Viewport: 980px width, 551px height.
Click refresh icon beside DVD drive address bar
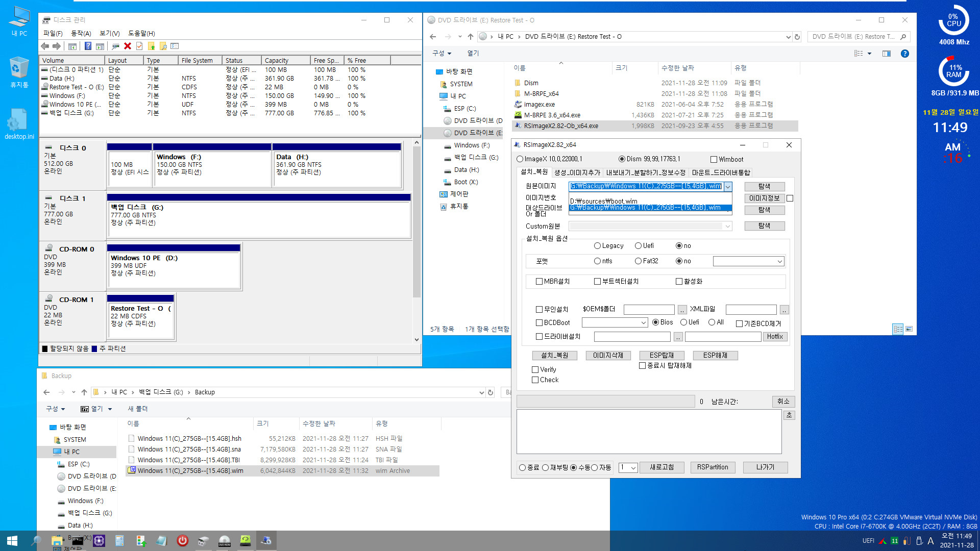click(797, 37)
